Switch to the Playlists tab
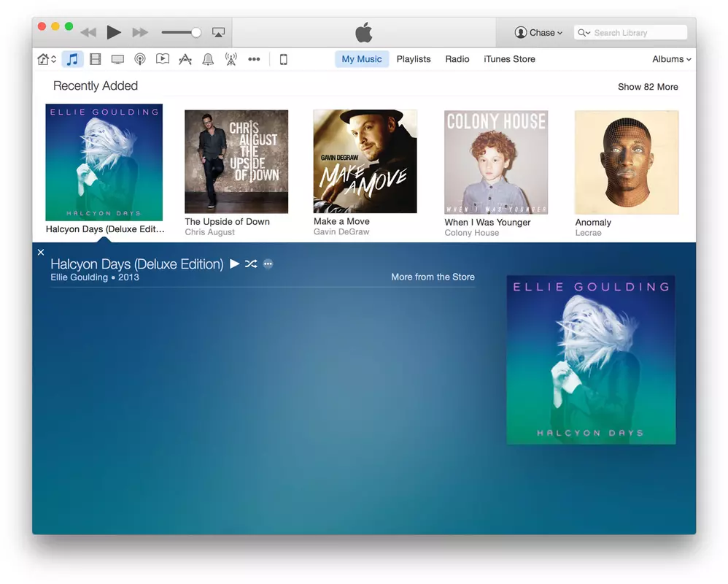 (x=414, y=59)
